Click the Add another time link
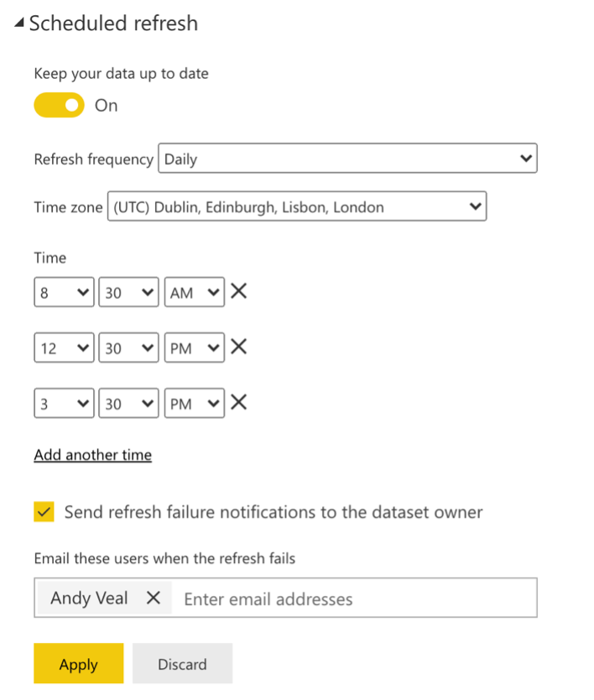Viewport: 594px width, 700px height. point(93,455)
